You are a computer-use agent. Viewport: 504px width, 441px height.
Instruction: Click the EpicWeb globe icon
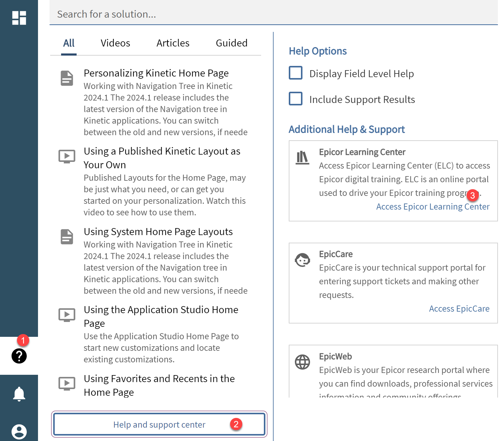(x=302, y=362)
